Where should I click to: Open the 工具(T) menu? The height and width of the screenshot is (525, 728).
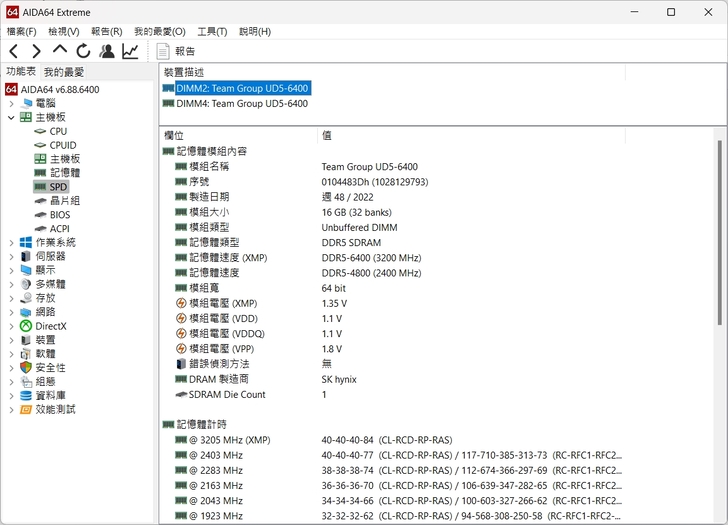click(212, 32)
